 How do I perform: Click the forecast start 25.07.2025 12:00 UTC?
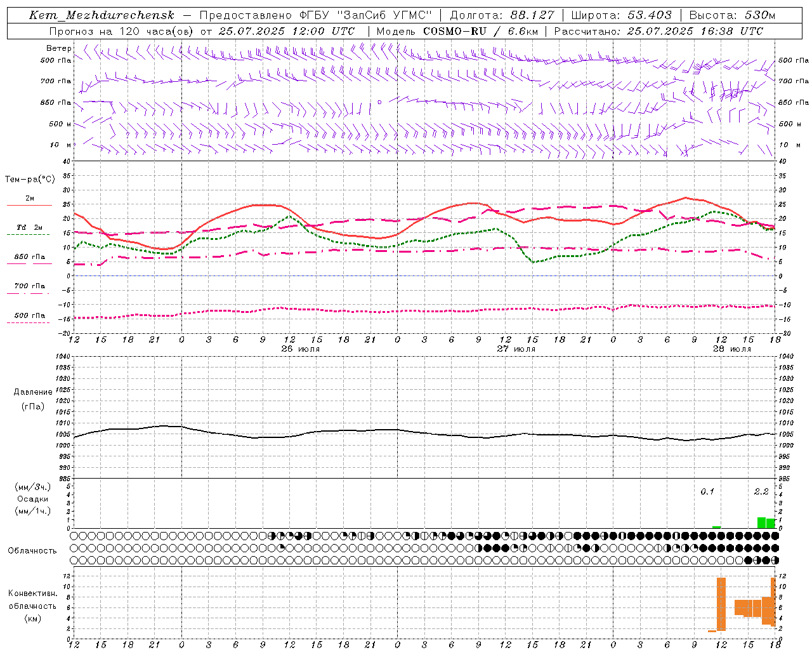point(287,31)
